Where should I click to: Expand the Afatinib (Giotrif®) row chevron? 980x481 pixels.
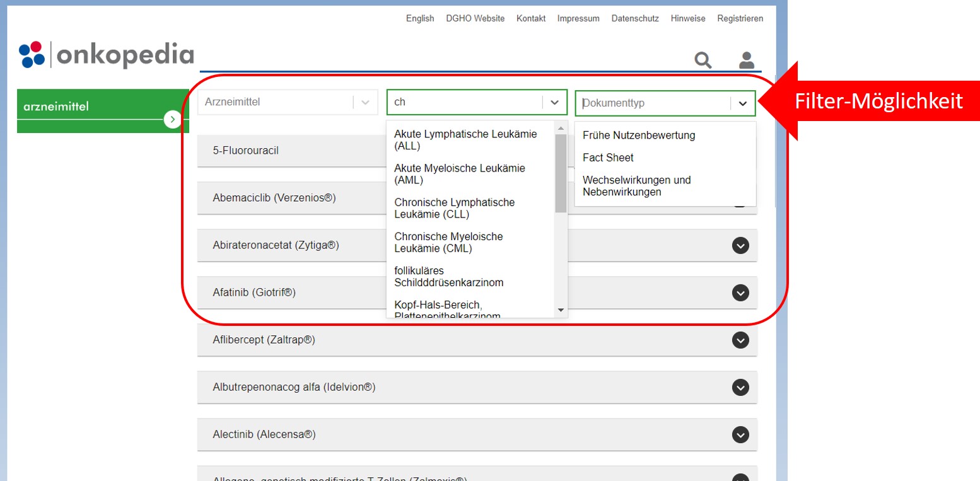pos(740,293)
